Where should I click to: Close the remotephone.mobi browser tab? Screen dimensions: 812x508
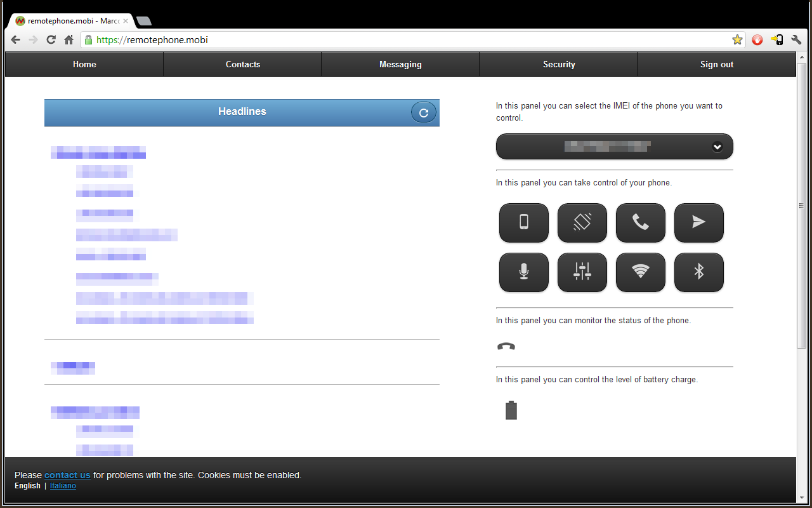[x=126, y=21]
